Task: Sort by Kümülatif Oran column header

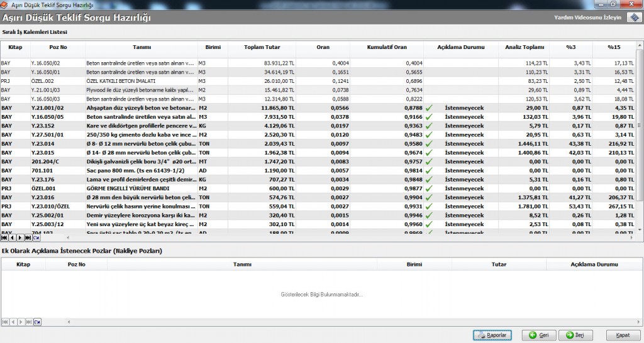Action: 387,47
